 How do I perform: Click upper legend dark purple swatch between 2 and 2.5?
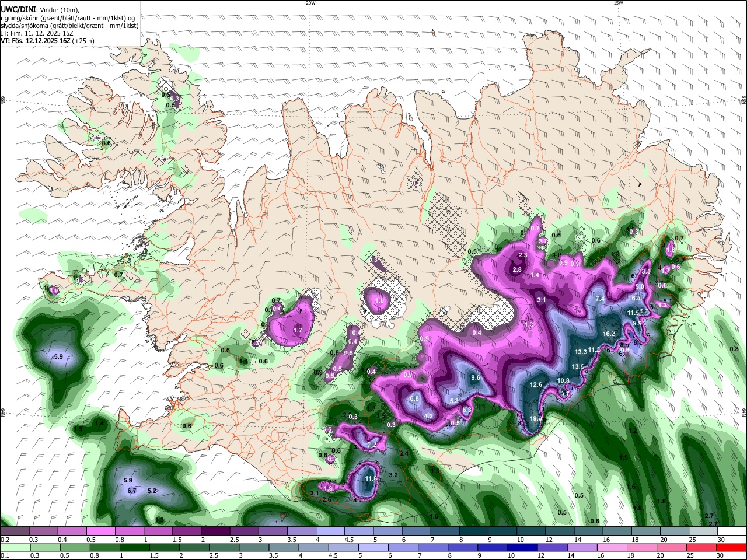pyautogui.click(x=215, y=531)
